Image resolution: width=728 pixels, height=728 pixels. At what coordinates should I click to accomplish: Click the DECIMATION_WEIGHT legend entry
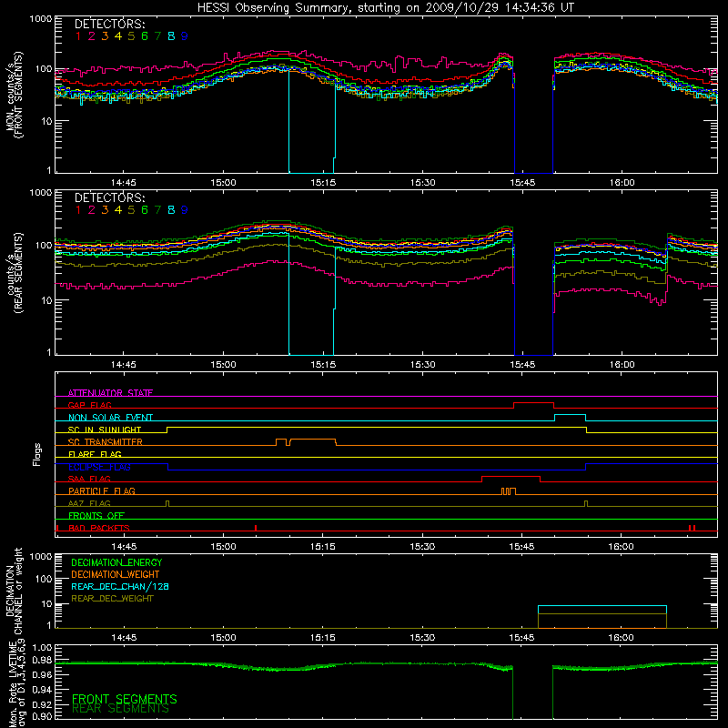pyautogui.click(x=116, y=575)
